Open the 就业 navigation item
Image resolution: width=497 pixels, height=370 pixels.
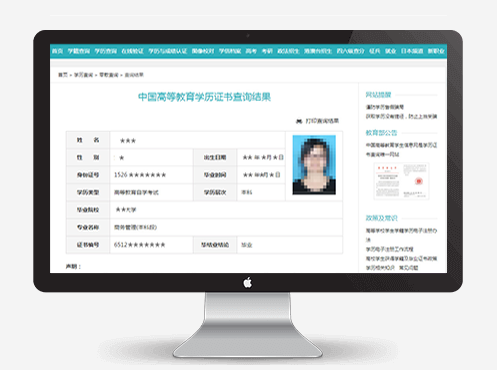click(391, 51)
